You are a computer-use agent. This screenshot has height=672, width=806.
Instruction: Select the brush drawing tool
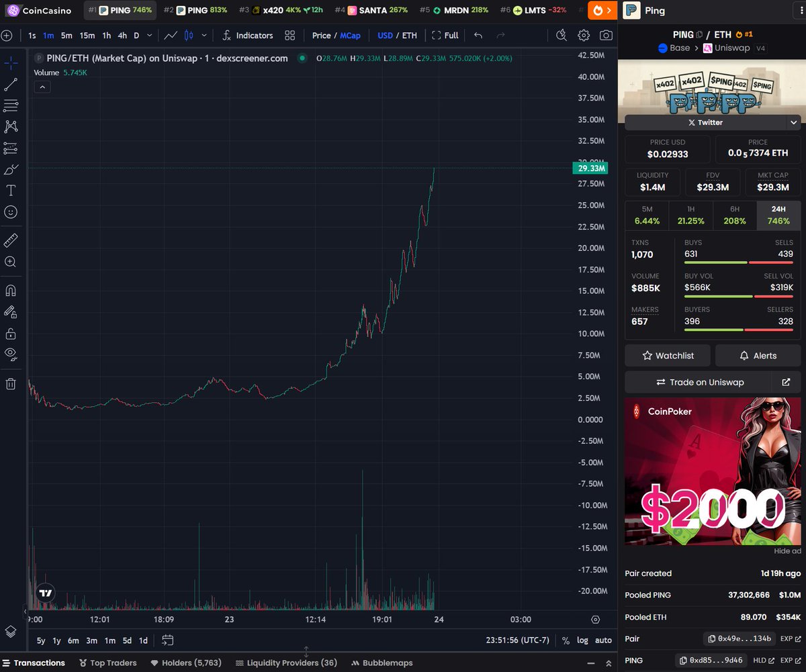point(11,169)
